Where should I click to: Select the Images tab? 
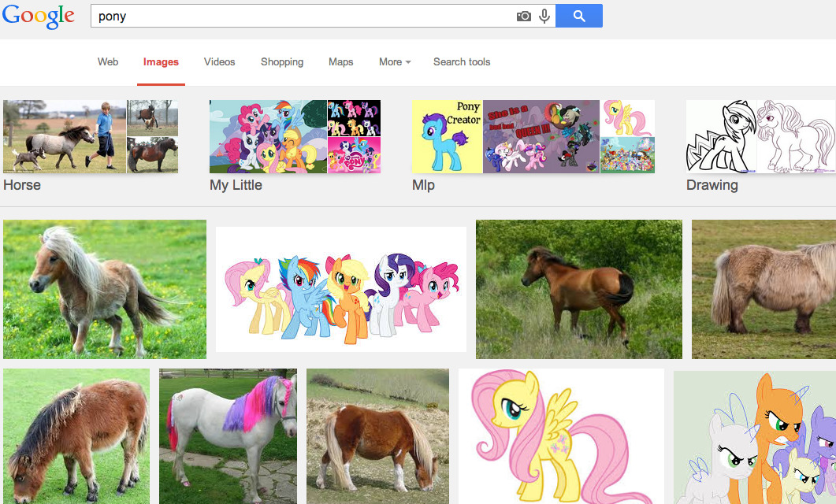click(x=161, y=61)
